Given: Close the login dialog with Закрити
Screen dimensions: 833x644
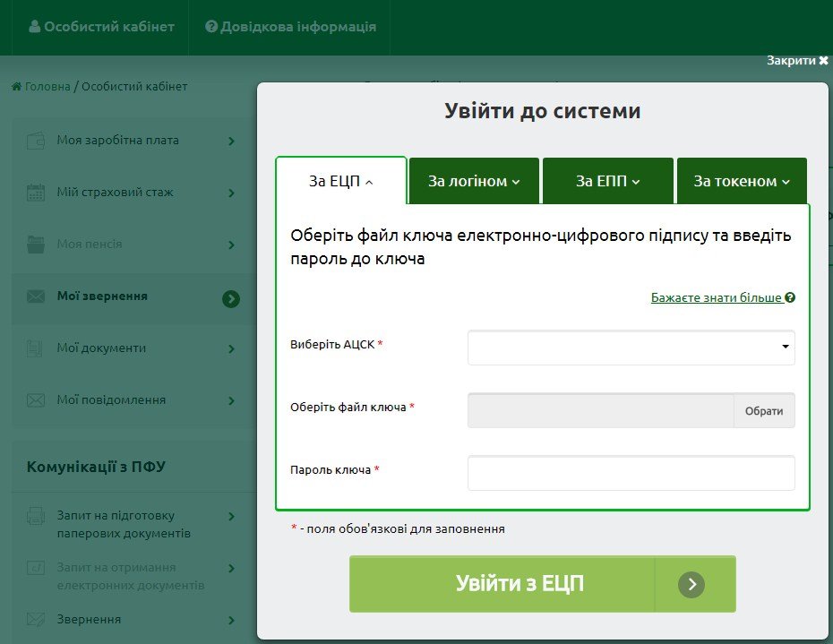Looking at the screenshot, I should point(797,60).
